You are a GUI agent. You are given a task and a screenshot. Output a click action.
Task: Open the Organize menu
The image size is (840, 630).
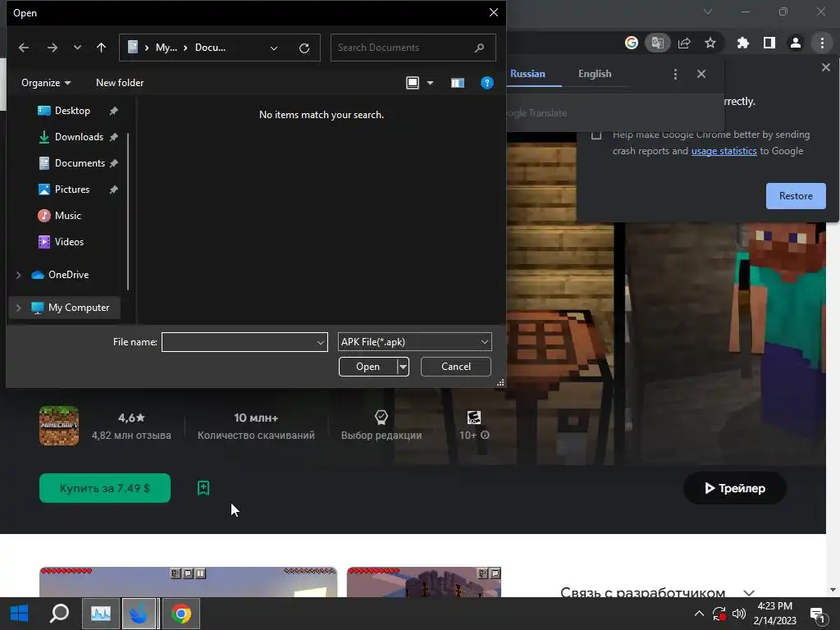click(x=46, y=83)
